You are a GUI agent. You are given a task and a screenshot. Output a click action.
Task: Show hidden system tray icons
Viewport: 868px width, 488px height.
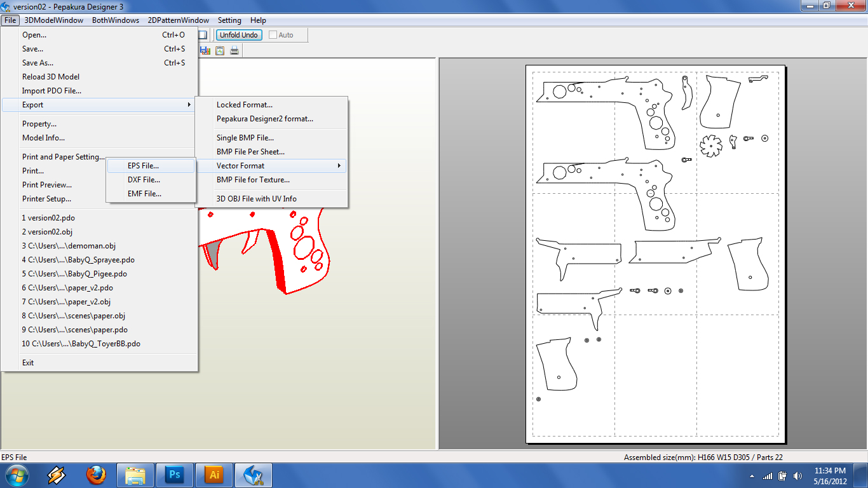pos(752,475)
